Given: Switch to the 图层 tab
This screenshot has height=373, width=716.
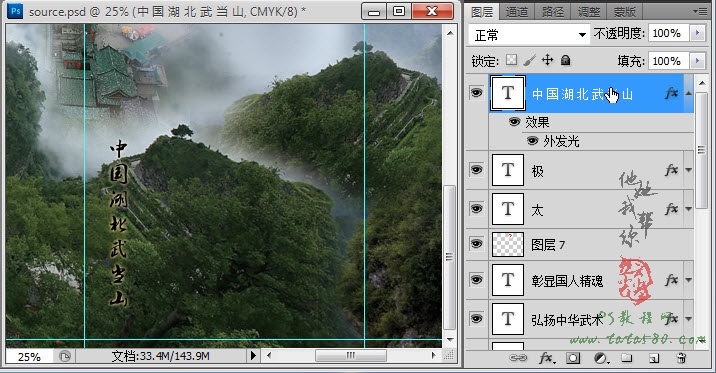Looking at the screenshot, I should click(x=482, y=11).
